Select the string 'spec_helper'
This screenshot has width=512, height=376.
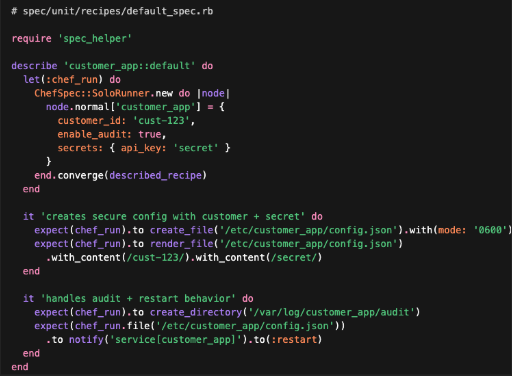[x=95, y=39]
